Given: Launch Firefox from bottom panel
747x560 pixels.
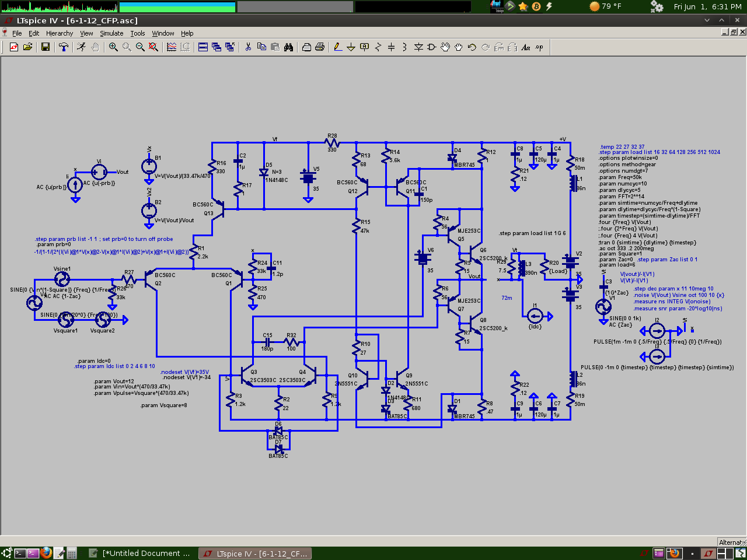Looking at the screenshot, I should point(47,553).
